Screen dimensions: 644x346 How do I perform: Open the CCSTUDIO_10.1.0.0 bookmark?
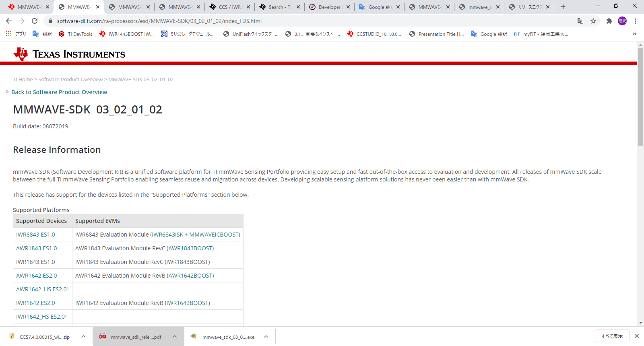pyautogui.click(x=374, y=34)
